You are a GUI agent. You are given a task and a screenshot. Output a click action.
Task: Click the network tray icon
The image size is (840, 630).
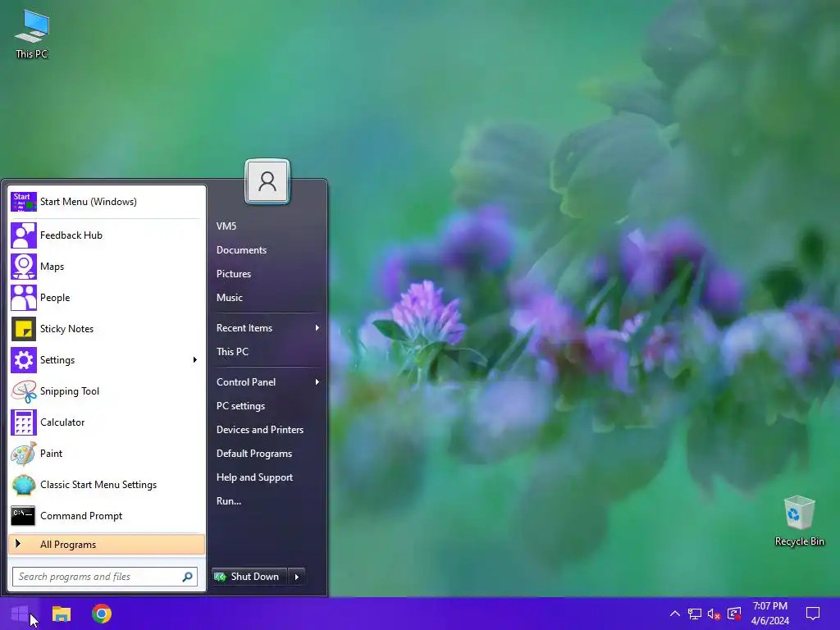point(695,614)
